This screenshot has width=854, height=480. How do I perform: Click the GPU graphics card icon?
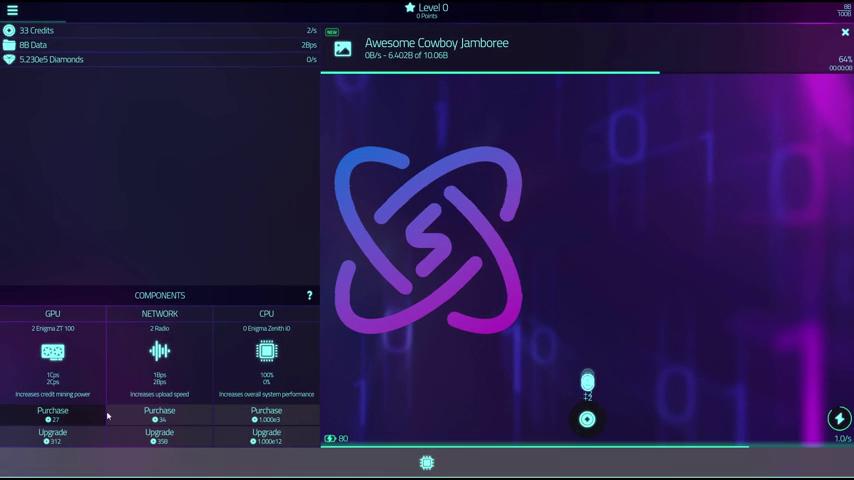pyautogui.click(x=53, y=352)
